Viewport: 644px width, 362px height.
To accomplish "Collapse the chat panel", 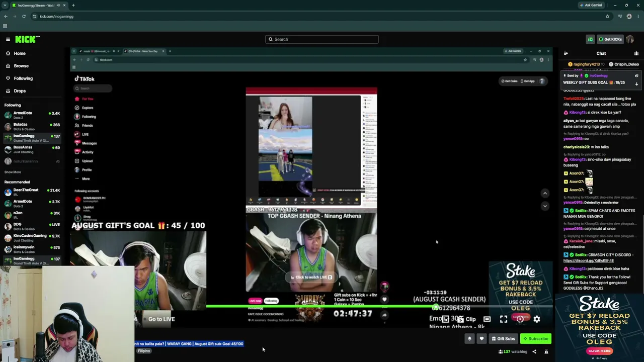I will point(566,53).
